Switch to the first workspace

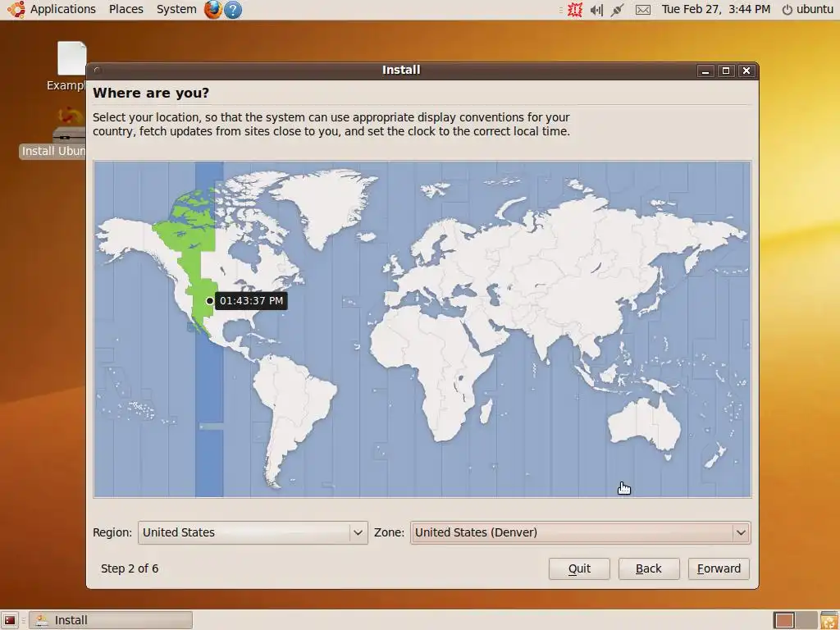pos(784,620)
